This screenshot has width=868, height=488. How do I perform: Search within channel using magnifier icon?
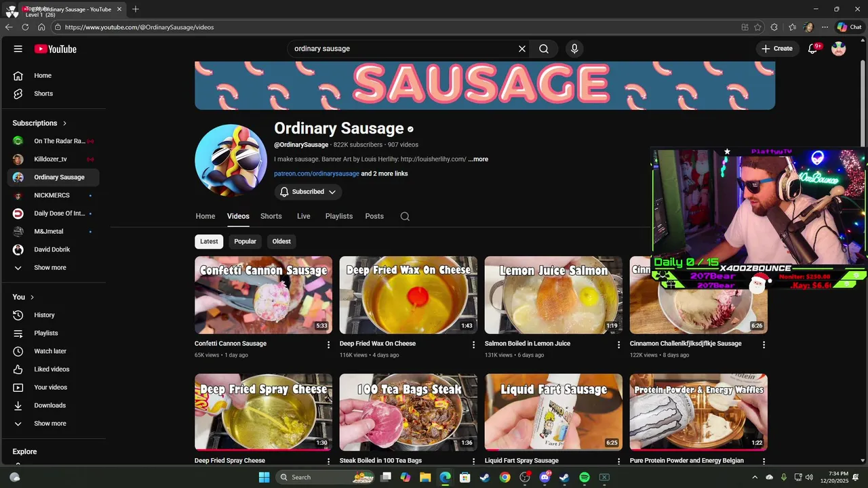(405, 216)
